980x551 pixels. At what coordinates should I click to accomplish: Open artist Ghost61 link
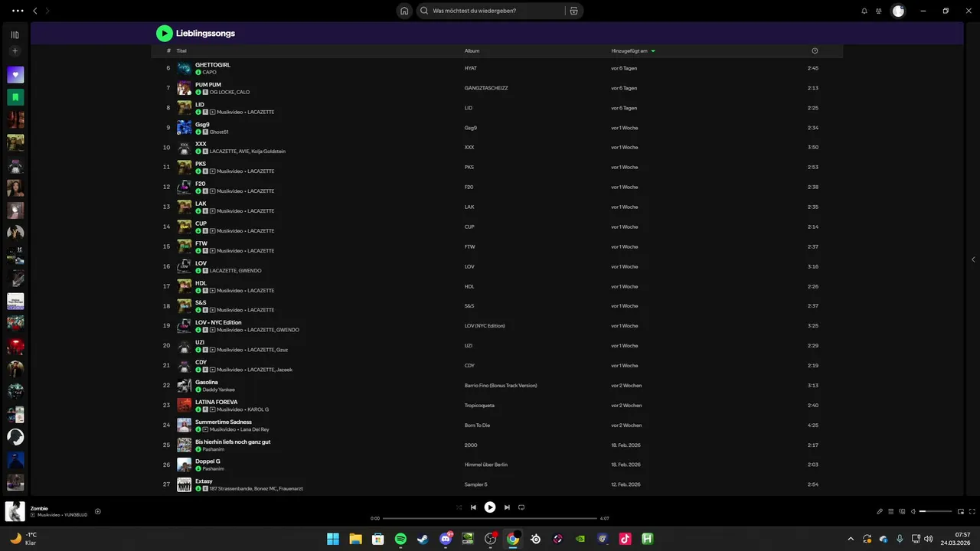[x=219, y=132]
